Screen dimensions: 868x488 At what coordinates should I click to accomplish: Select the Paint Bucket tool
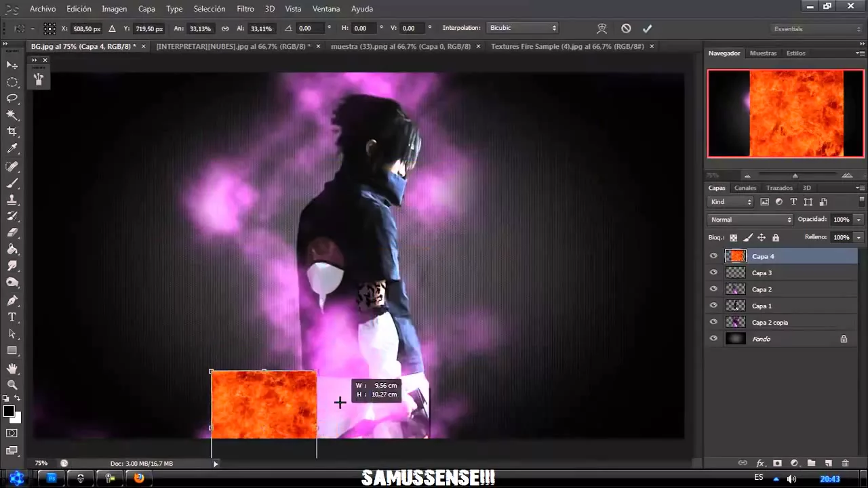[x=12, y=249]
